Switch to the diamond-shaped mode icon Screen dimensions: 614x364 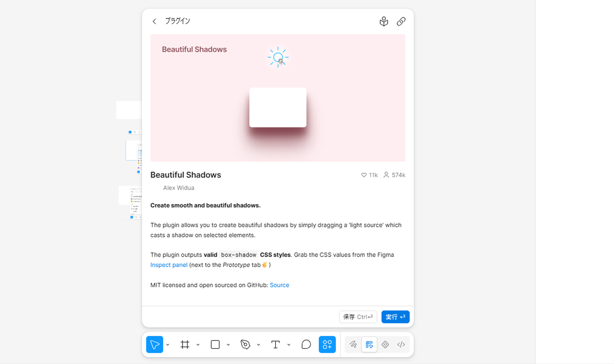pos(385,344)
